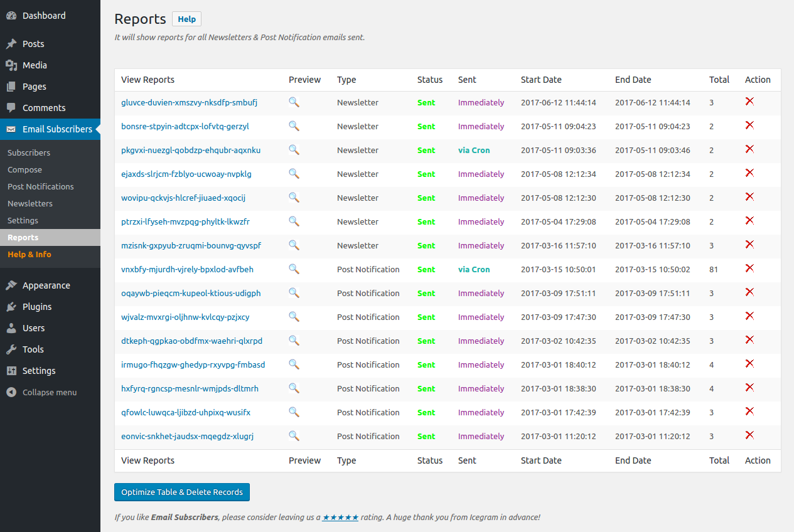This screenshot has height=532, width=794.
Task: Click the Appearance paintbrush icon
Action: point(11,285)
